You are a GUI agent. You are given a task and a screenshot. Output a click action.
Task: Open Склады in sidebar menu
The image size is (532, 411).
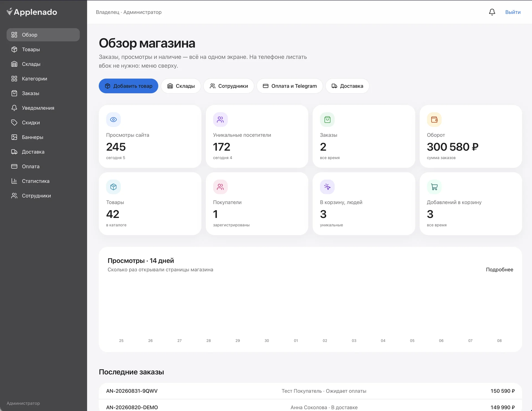(x=43, y=64)
